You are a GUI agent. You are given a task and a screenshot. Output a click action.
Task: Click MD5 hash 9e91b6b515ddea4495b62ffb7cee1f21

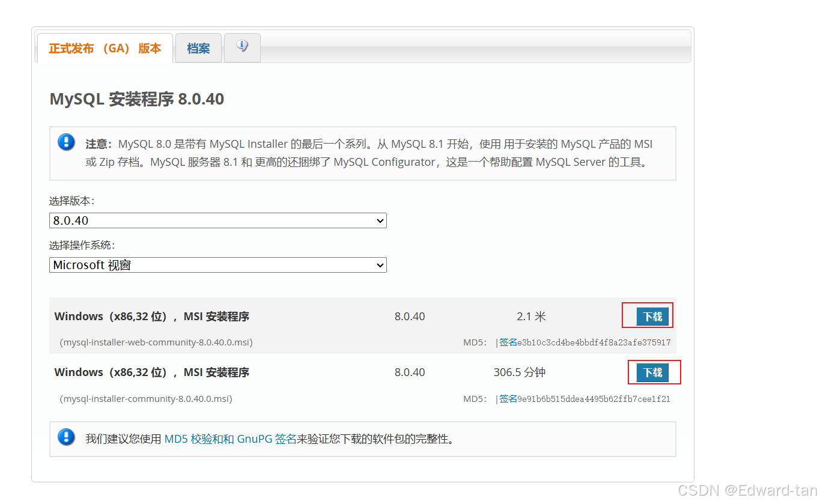pyautogui.click(x=594, y=399)
